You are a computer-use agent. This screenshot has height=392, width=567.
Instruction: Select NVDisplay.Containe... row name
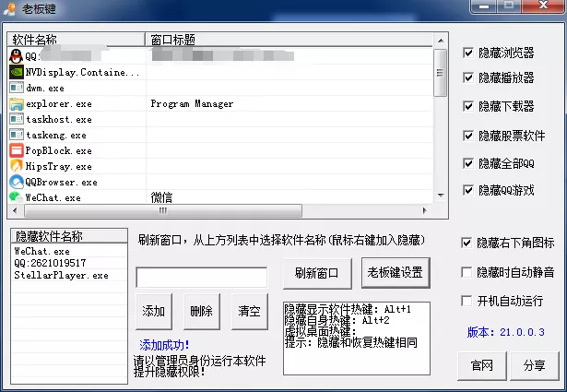pos(82,72)
